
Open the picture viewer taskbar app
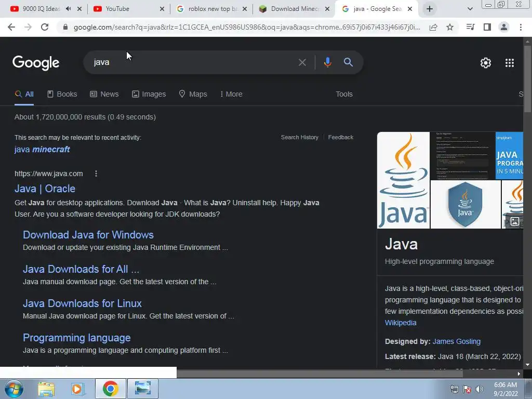[143, 389]
